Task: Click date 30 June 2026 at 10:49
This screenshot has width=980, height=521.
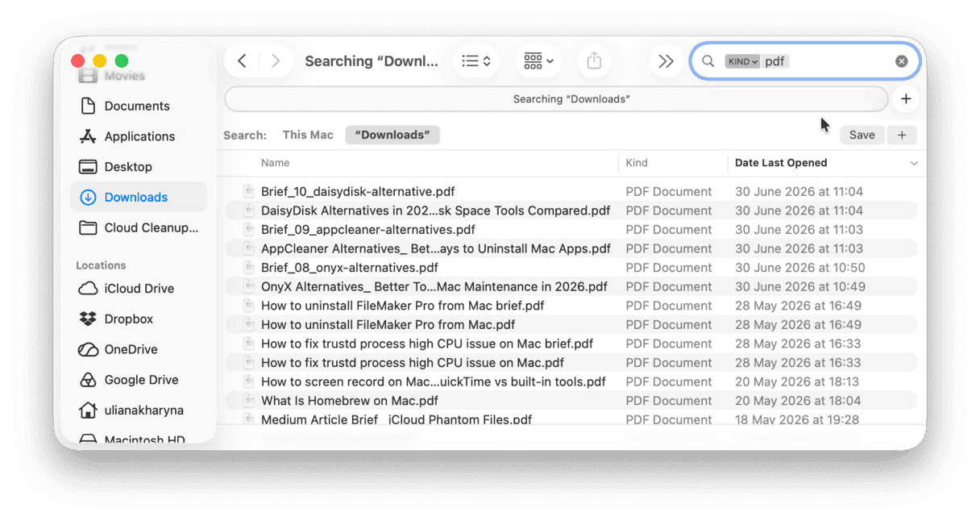Action: [x=800, y=286]
